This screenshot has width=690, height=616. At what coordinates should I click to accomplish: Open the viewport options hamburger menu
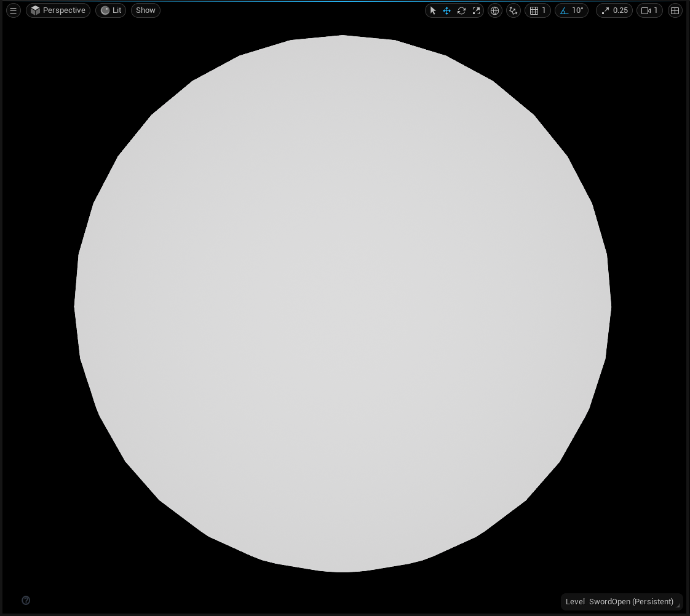tap(13, 10)
